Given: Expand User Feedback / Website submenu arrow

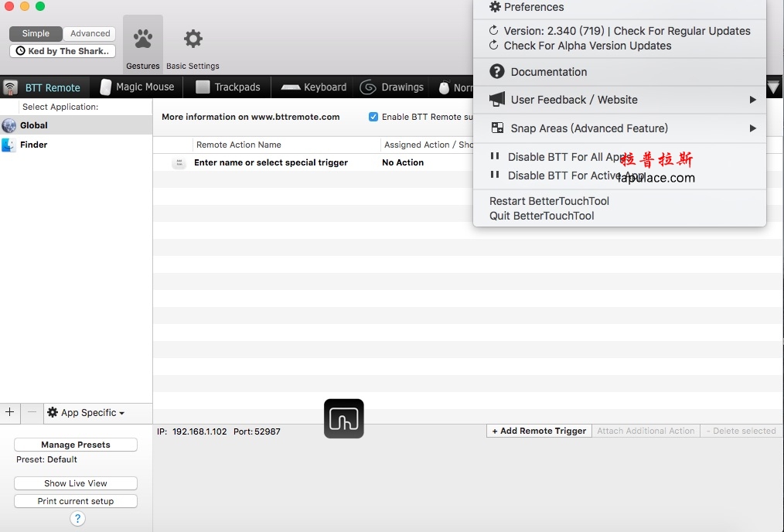Looking at the screenshot, I should click(x=752, y=100).
